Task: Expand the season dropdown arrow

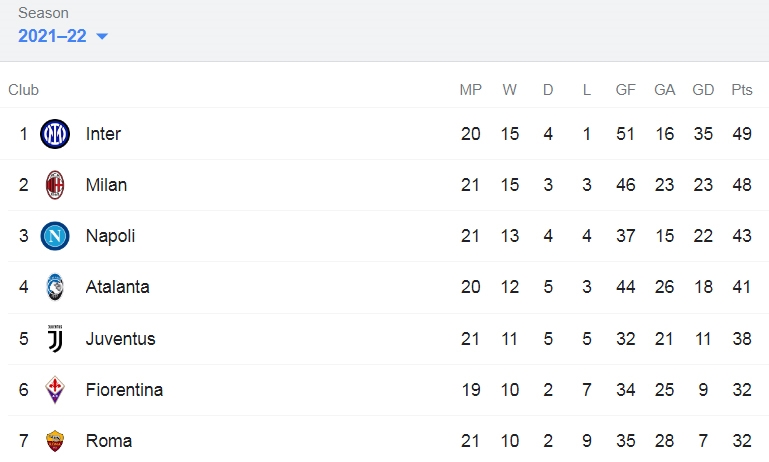Action: pyautogui.click(x=102, y=36)
